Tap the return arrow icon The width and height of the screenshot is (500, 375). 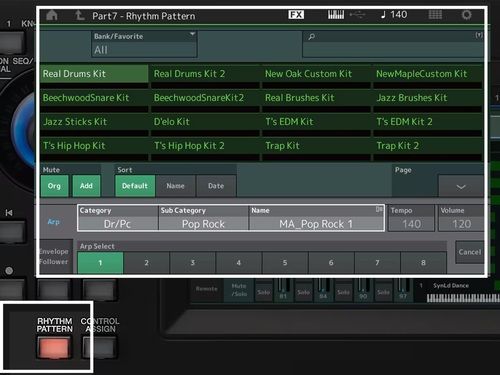79,15
